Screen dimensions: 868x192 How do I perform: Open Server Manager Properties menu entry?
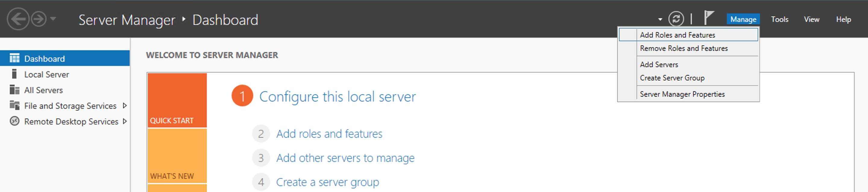point(688,94)
